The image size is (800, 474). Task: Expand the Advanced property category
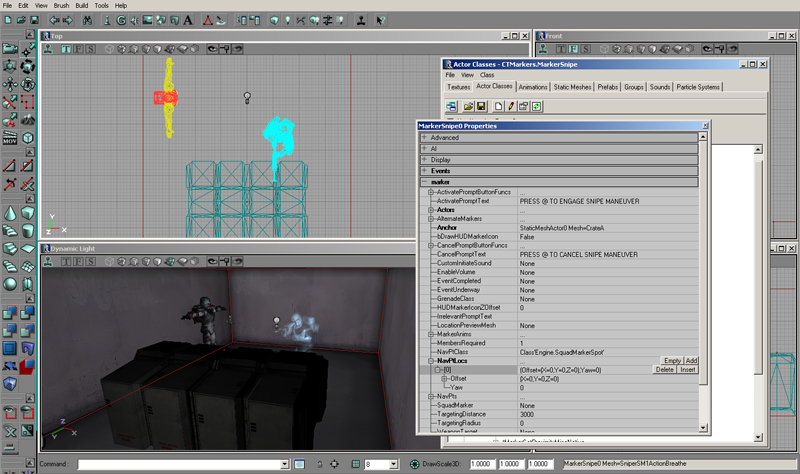point(424,137)
